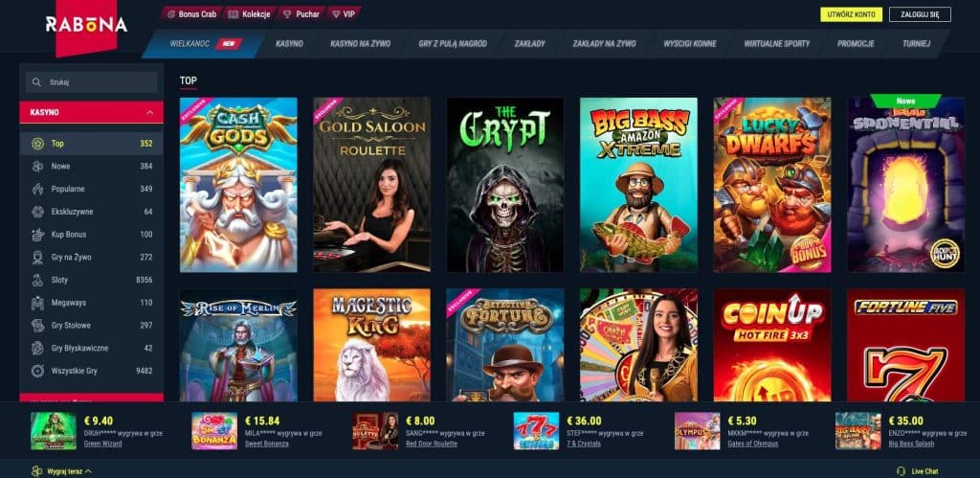Click the VIP diamond icon
Viewport: 980px width, 478px height.
point(336,13)
